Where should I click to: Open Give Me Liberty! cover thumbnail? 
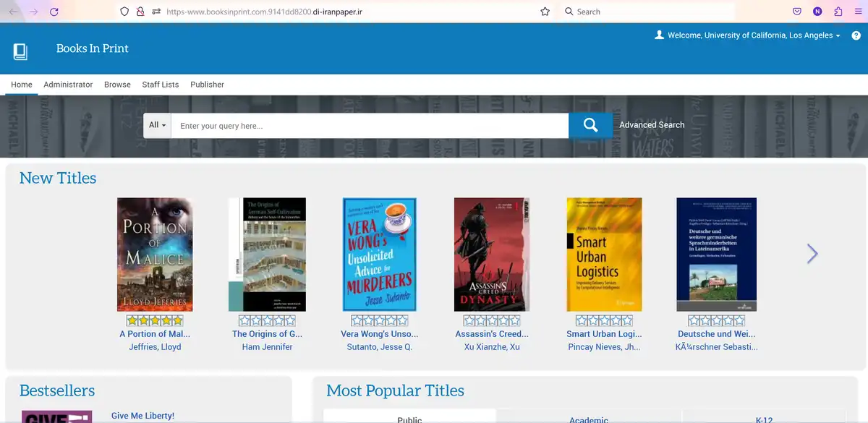[x=57, y=417]
